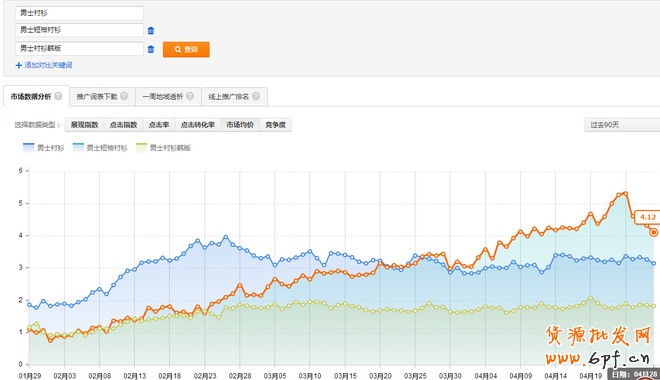
Task: Click the y-axis value 6 label
Action: point(20,170)
